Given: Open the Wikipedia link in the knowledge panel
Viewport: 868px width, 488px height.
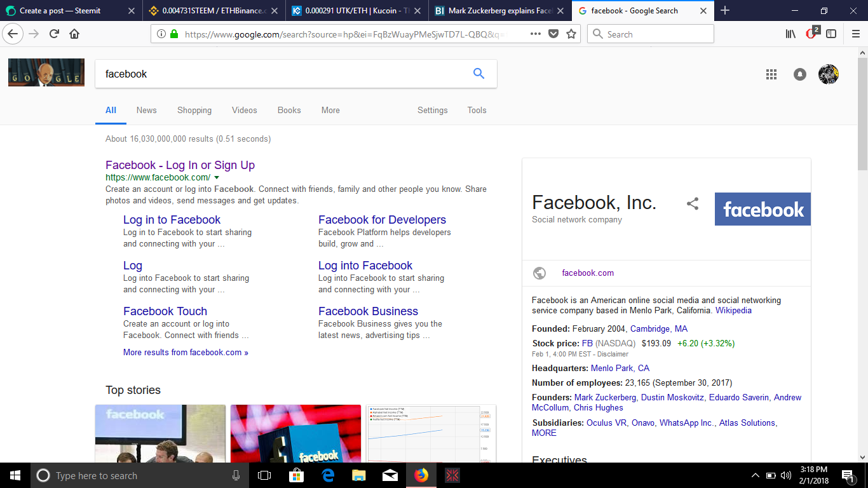Looking at the screenshot, I should (x=733, y=311).
